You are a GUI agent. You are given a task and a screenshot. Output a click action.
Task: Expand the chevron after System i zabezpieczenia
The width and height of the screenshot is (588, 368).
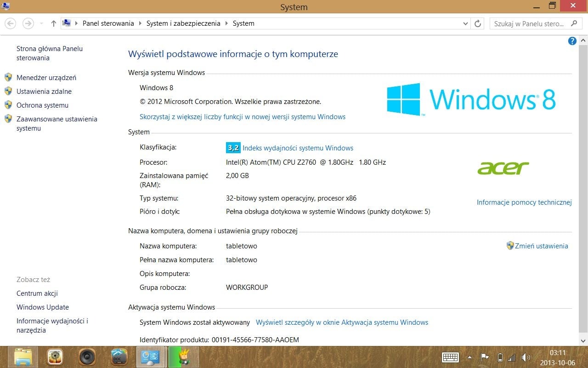[x=226, y=23]
